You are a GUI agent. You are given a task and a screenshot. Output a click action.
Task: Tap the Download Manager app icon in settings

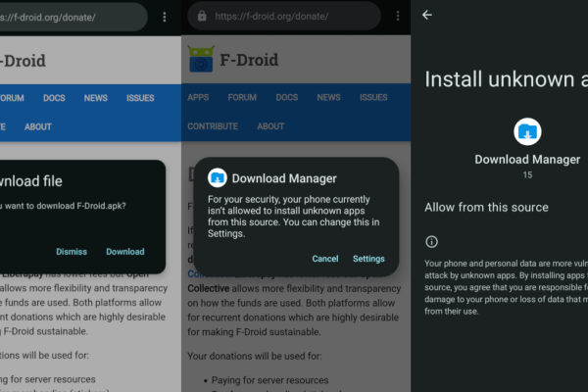tap(527, 131)
